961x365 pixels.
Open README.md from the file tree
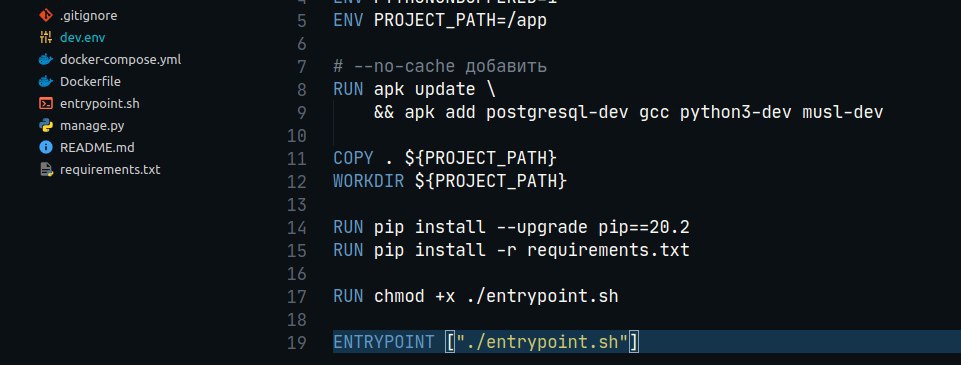point(97,148)
